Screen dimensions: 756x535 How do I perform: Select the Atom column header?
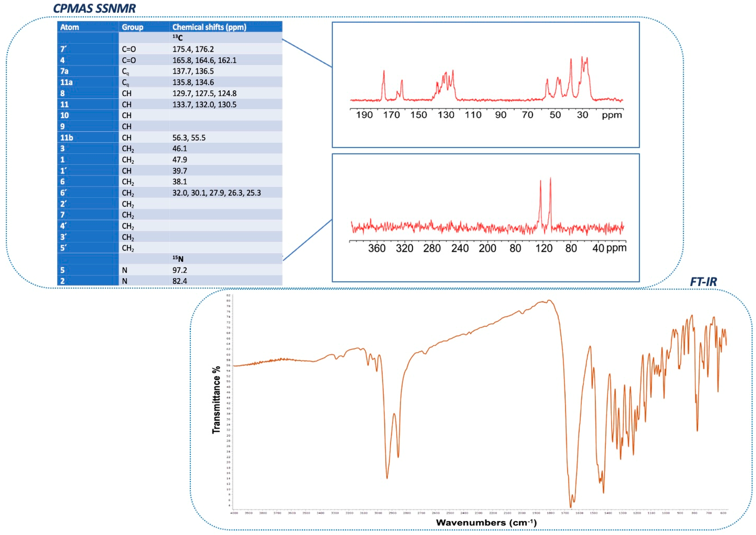(x=70, y=27)
